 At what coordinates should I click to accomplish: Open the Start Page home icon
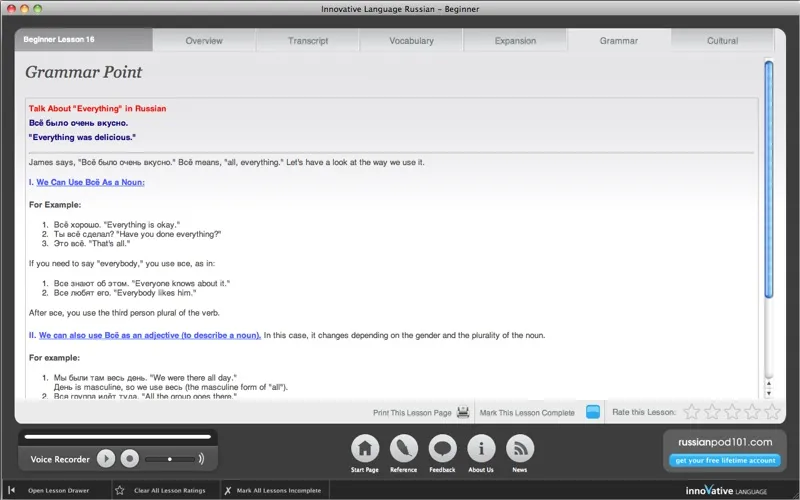[366, 448]
